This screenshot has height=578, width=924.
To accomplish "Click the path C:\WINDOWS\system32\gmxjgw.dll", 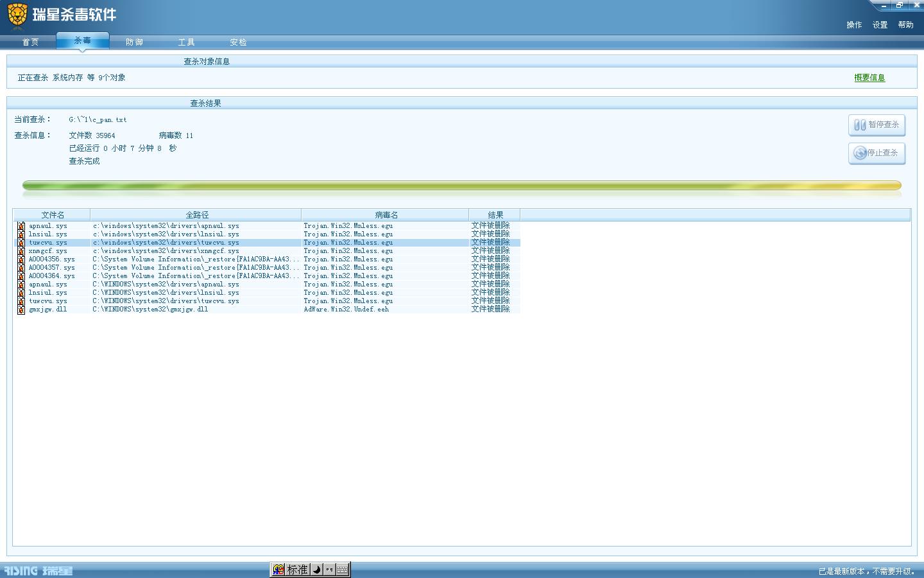I will 150,310.
